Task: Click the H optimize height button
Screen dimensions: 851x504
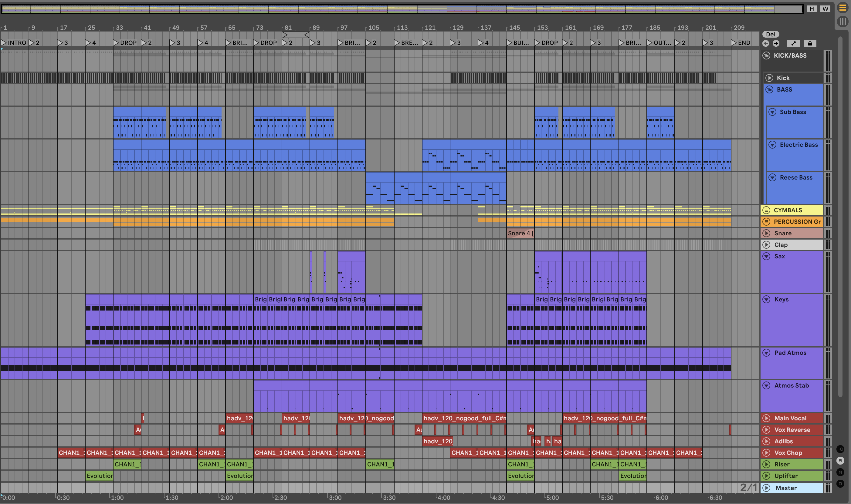Action: [x=812, y=9]
